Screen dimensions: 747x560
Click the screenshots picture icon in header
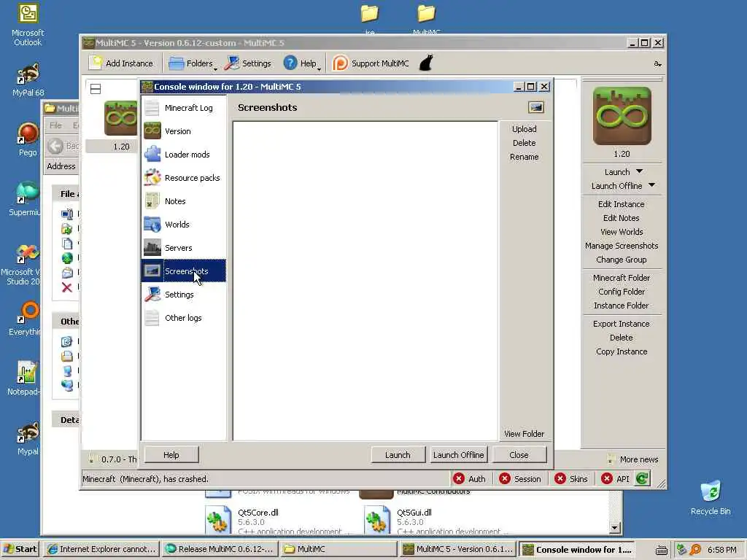point(536,108)
